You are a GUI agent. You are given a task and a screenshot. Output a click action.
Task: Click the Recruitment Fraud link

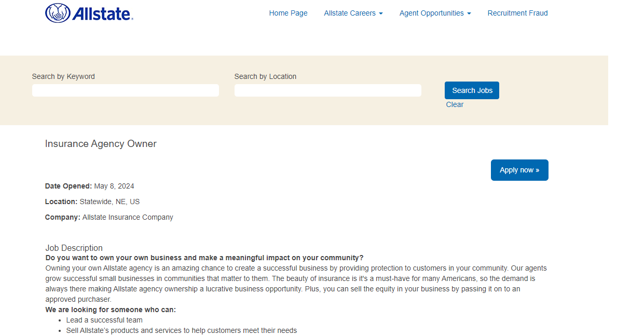coord(517,13)
